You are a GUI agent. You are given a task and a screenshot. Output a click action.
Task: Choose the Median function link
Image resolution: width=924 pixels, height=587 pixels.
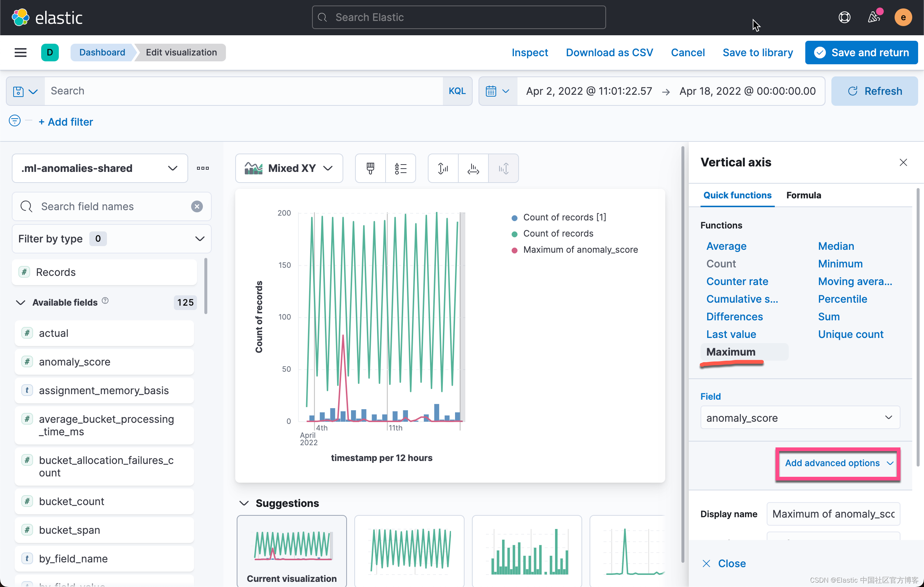pyautogui.click(x=836, y=246)
